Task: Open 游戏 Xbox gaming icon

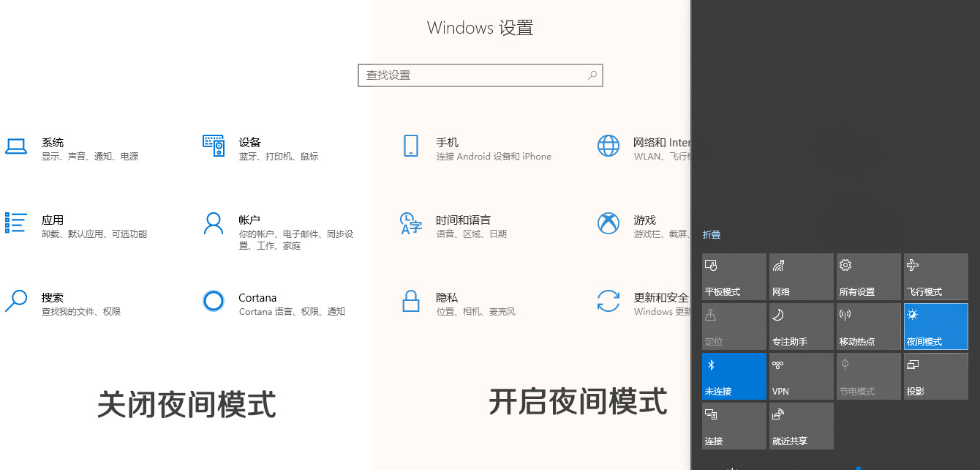Action: (x=608, y=223)
